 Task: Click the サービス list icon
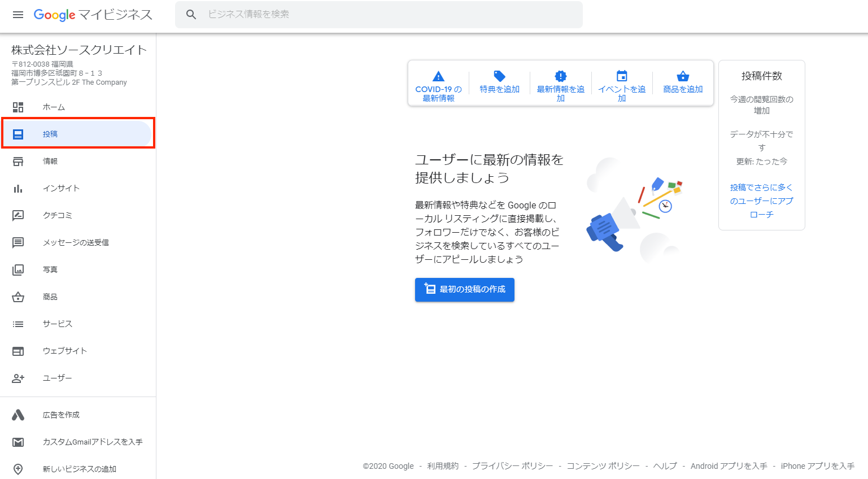(x=18, y=324)
